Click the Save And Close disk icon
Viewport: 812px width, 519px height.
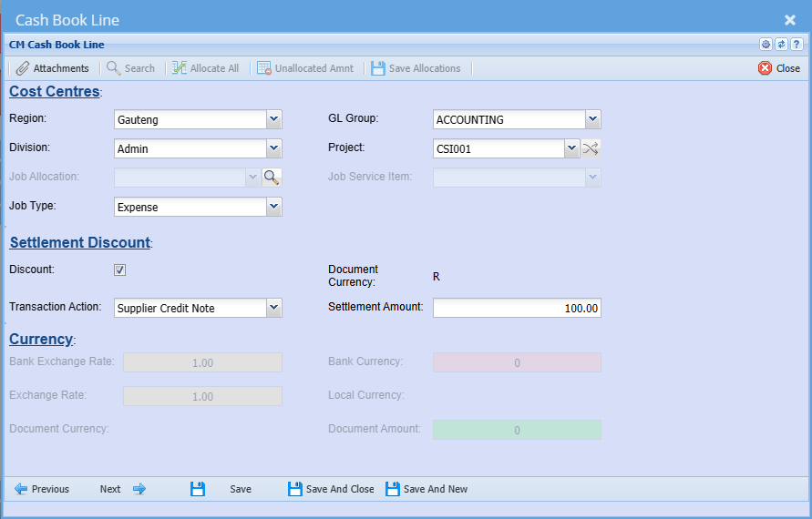click(295, 489)
